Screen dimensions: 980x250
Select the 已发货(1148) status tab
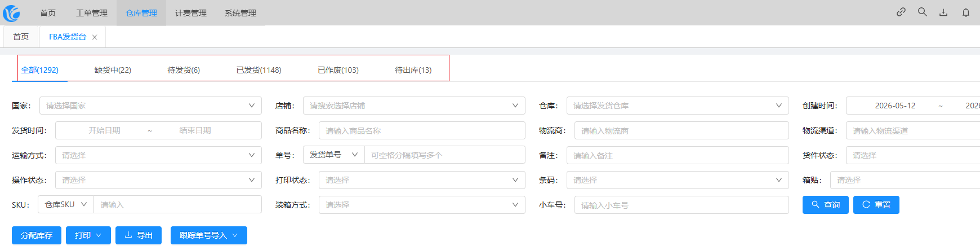(x=259, y=70)
